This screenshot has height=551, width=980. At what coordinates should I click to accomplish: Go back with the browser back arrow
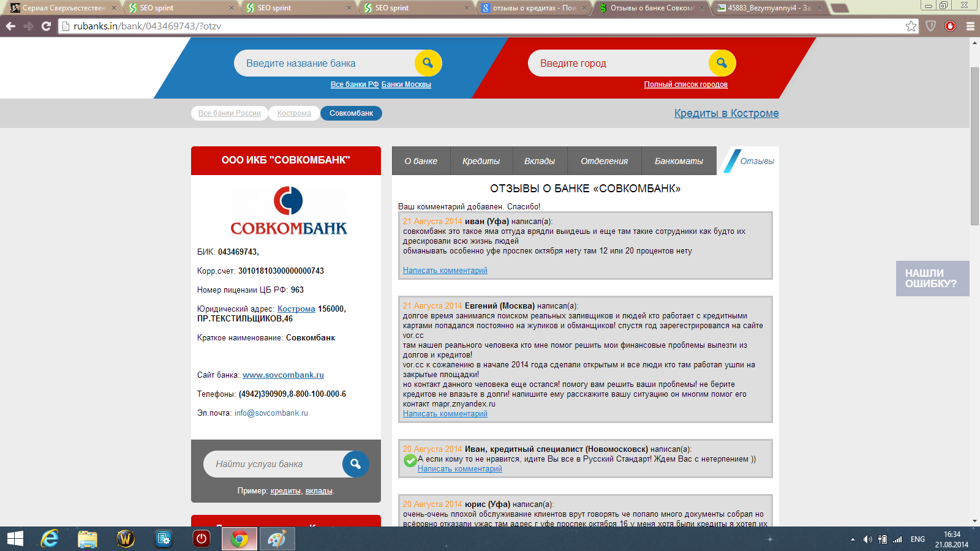[10, 26]
